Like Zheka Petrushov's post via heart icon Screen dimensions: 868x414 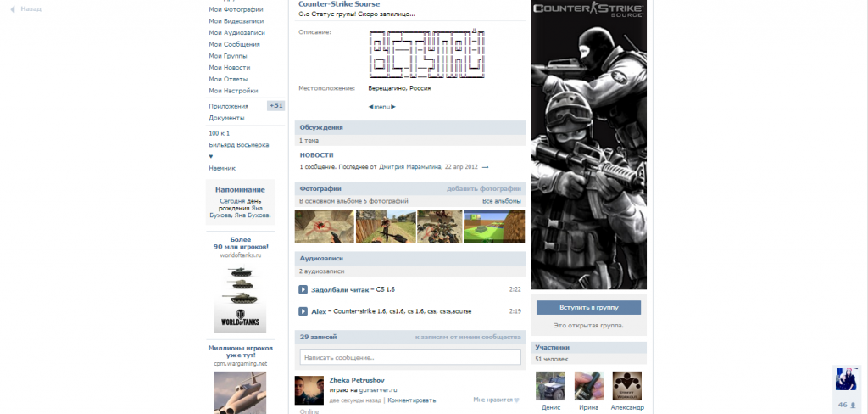pos(516,400)
